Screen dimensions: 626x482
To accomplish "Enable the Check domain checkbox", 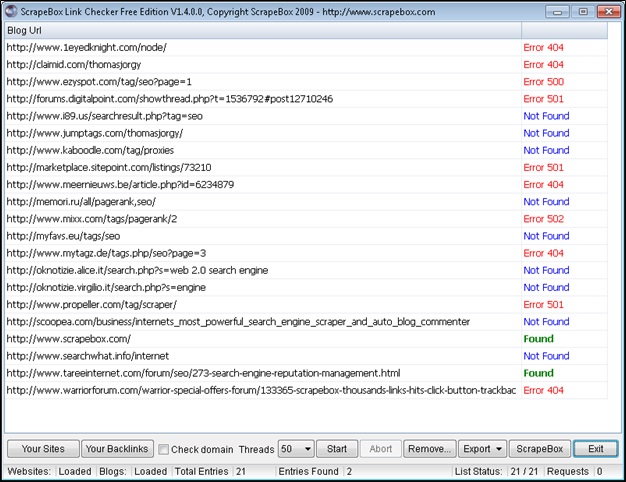I will point(163,449).
